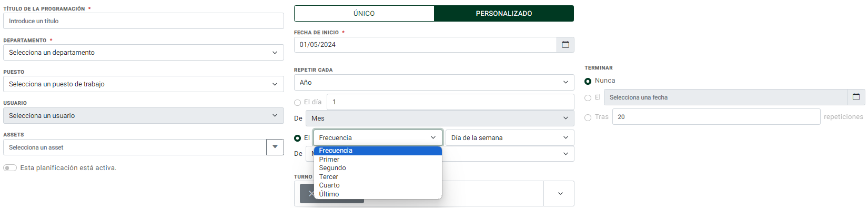Expand the 'Selecciona un puesto de trabajo' dropdown

[x=144, y=84]
